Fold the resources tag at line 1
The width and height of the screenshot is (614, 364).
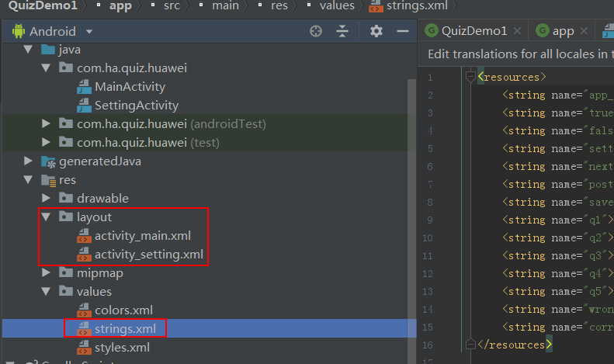pyautogui.click(x=470, y=77)
